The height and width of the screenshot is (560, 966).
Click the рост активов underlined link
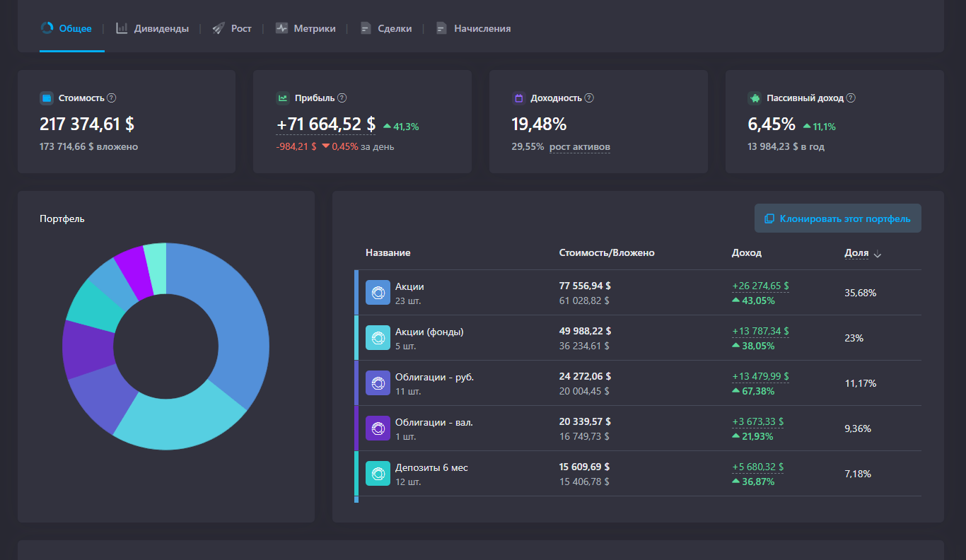[x=580, y=147]
